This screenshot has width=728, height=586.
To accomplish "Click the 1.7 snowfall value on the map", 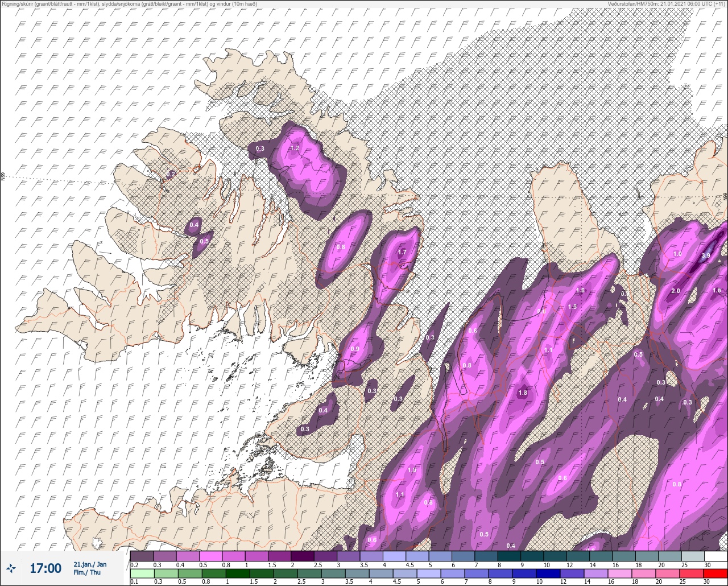I will click(x=402, y=252).
